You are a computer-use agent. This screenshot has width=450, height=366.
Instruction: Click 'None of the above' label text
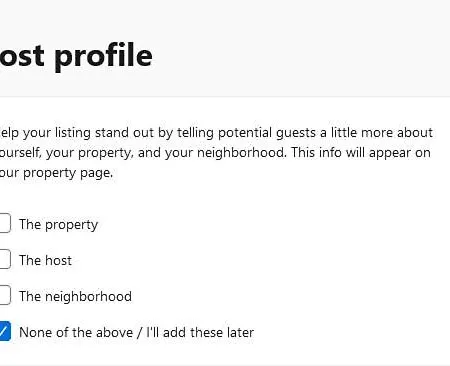[x=76, y=332]
